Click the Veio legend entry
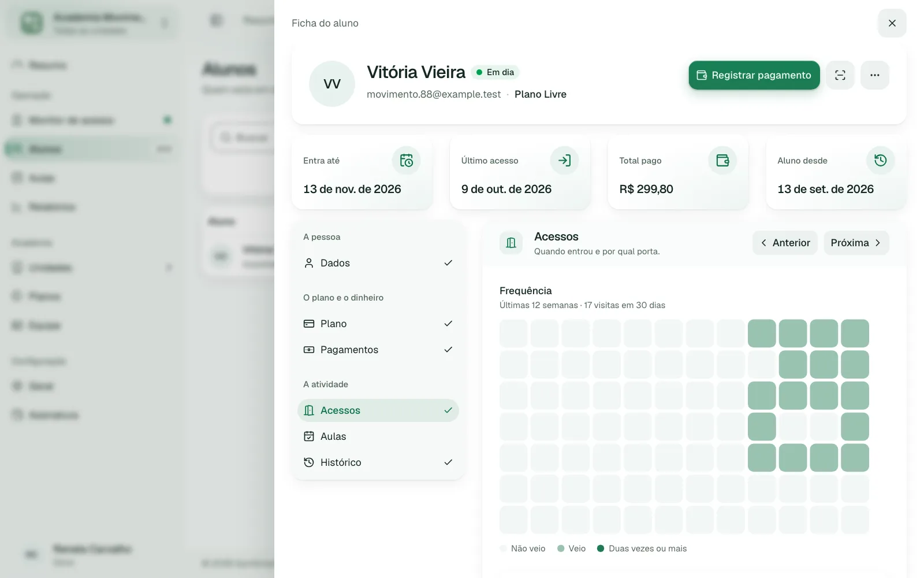The width and height of the screenshot is (924, 578). (572, 549)
